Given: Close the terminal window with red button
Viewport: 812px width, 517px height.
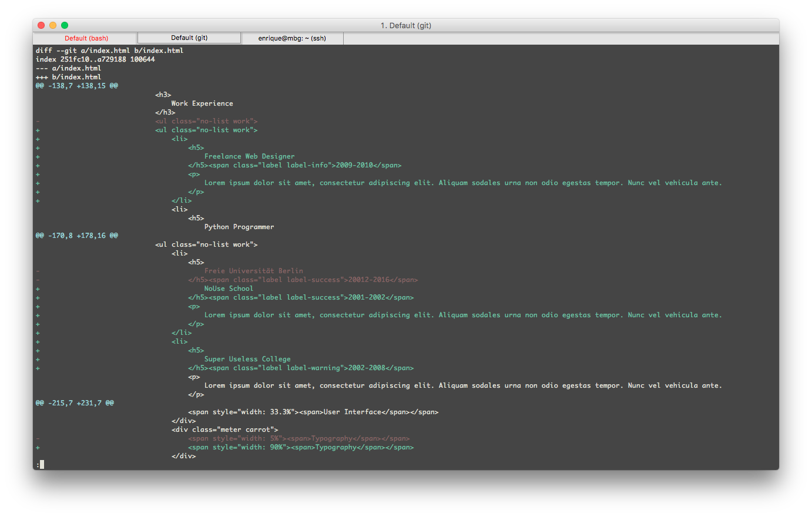Looking at the screenshot, I should (x=41, y=25).
